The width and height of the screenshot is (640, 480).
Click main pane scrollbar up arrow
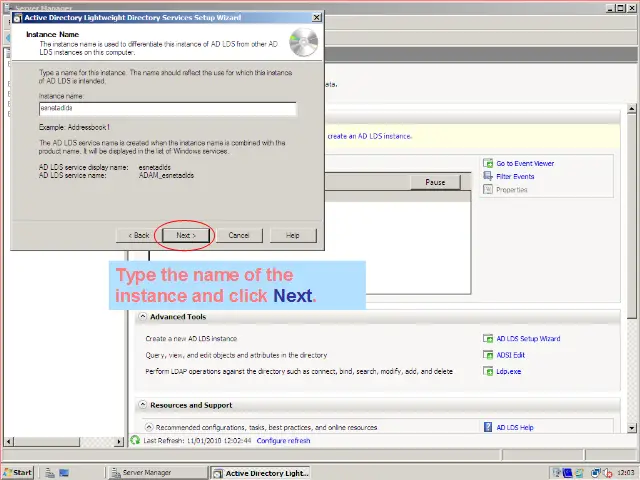click(631, 109)
